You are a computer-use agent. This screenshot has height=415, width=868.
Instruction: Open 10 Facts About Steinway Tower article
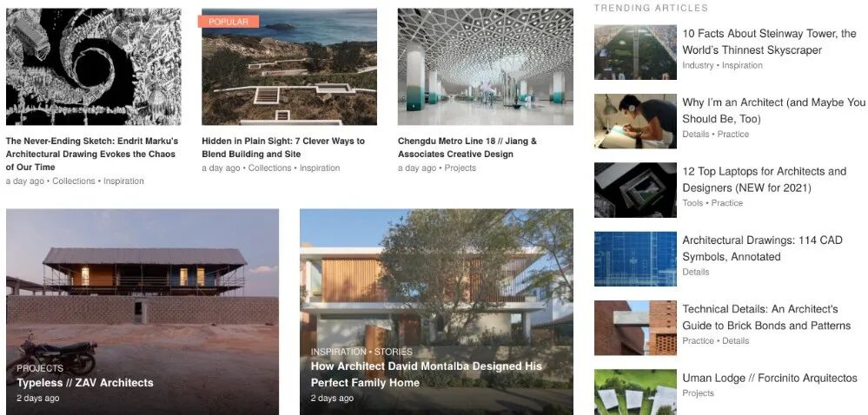click(769, 42)
